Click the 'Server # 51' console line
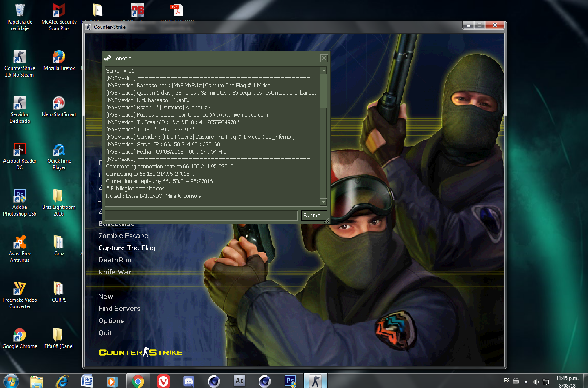 (x=120, y=71)
